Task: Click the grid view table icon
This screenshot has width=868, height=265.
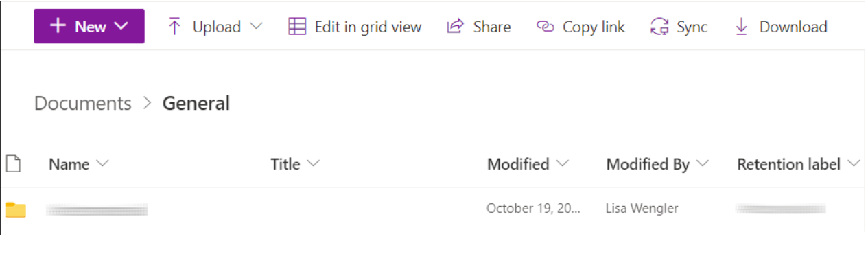Action: tap(297, 27)
